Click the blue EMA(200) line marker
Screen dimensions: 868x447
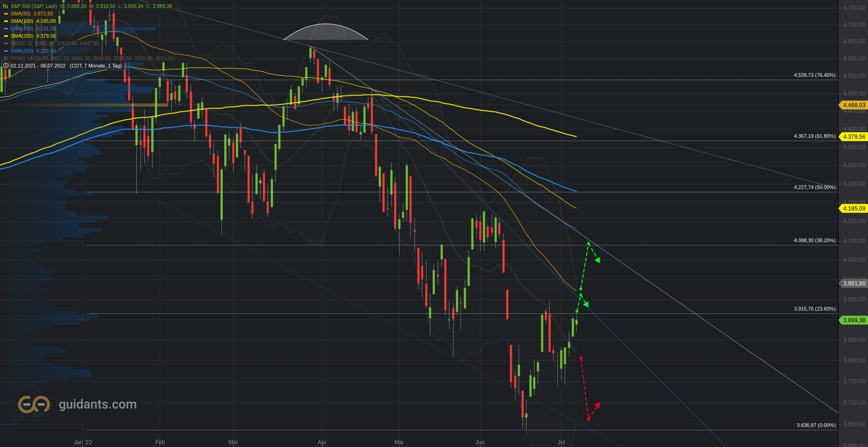coord(6,51)
